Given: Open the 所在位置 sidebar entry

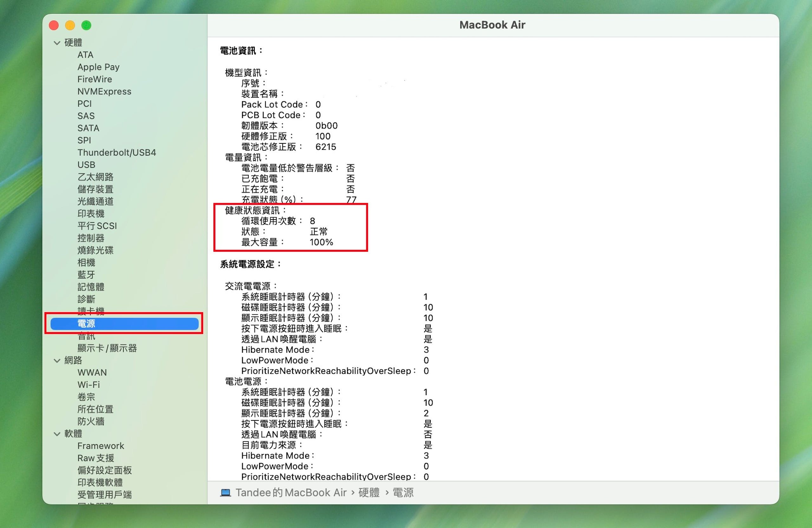Looking at the screenshot, I should 95,409.
